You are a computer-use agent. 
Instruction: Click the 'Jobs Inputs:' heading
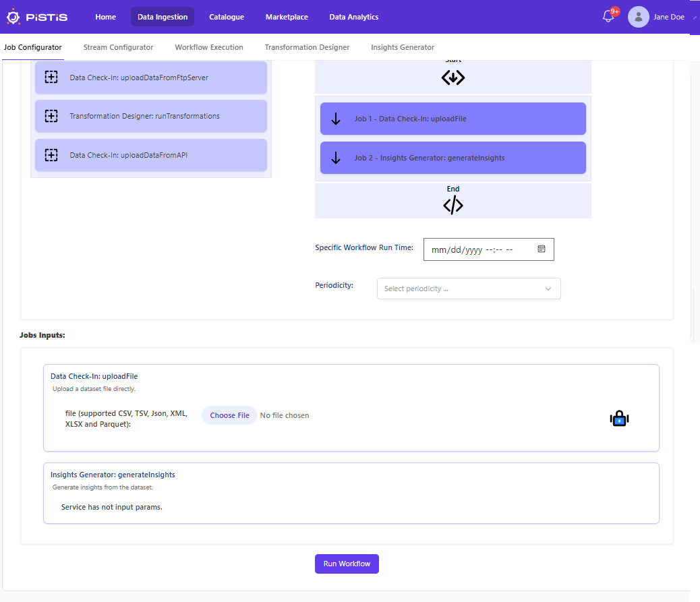(42, 335)
